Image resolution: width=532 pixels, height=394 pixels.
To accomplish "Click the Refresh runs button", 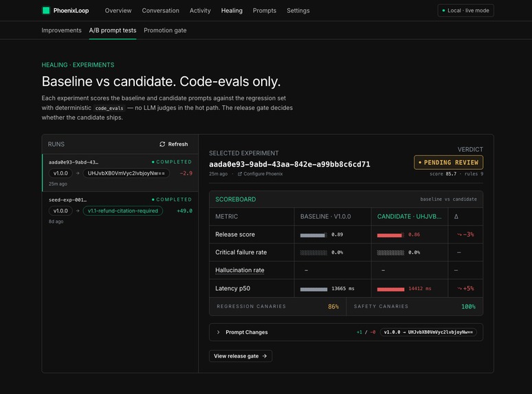I will click(174, 144).
